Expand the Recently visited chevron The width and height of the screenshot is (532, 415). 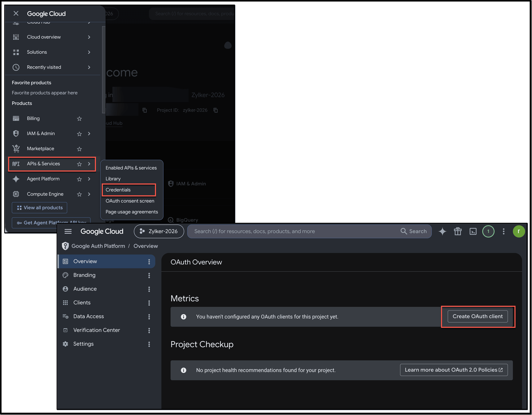[89, 67]
